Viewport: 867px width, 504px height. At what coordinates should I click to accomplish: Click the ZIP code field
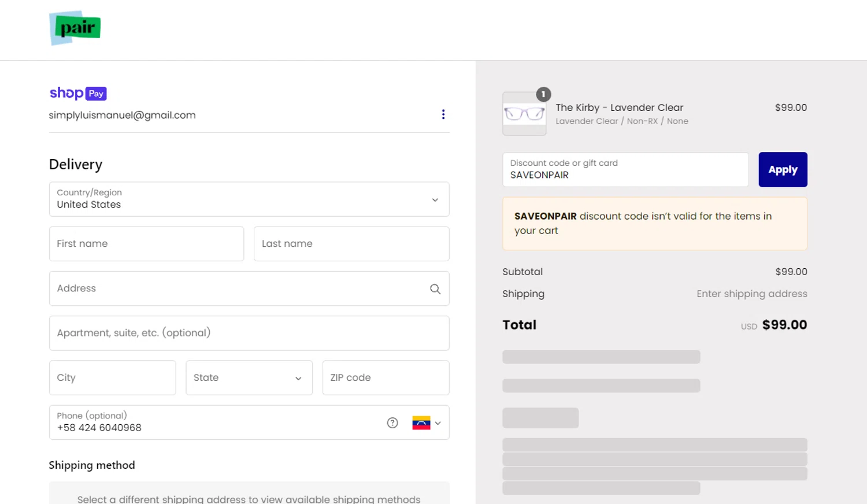pos(386,378)
